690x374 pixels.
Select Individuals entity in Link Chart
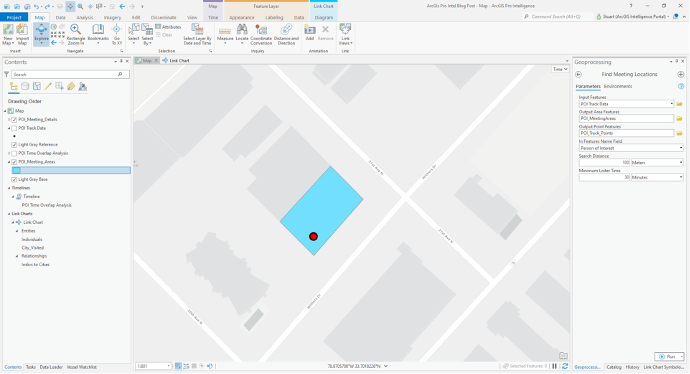32,240
